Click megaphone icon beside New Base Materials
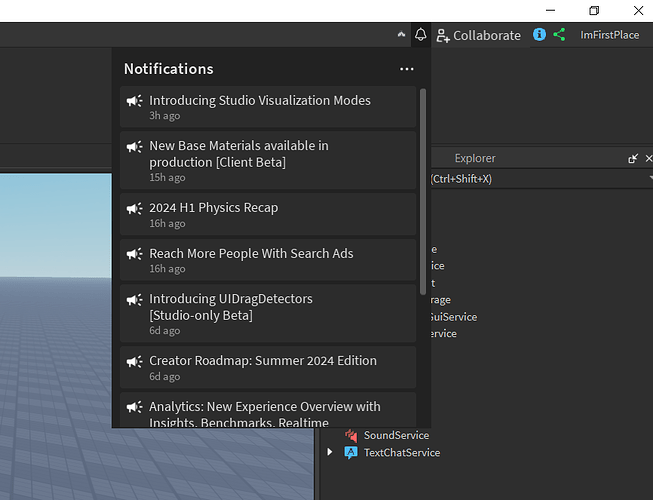Viewport: 653px width, 500px height. [x=135, y=147]
